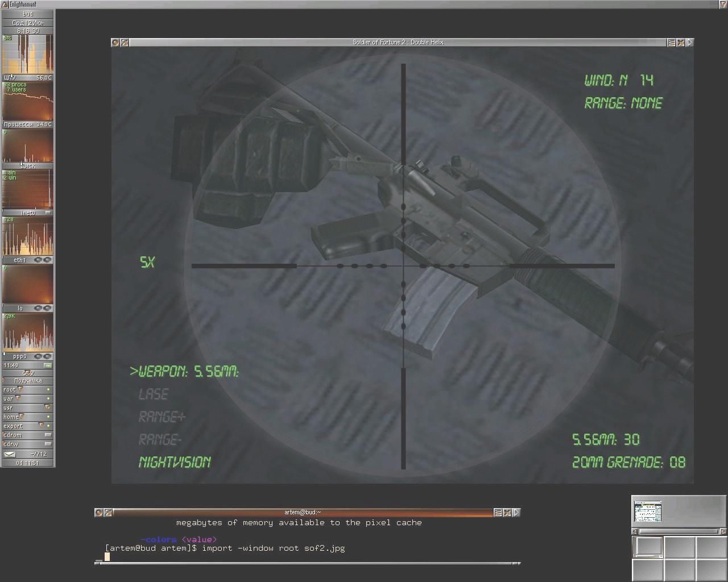
Task: Click the clock showing 8:18
Action: (27, 31)
